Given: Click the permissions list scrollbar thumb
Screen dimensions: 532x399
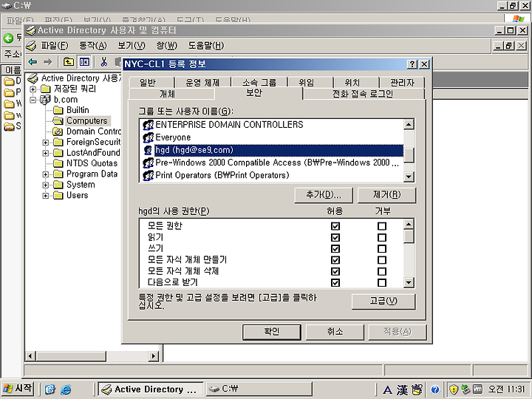Looking at the screenshot, I should click(409, 236).
